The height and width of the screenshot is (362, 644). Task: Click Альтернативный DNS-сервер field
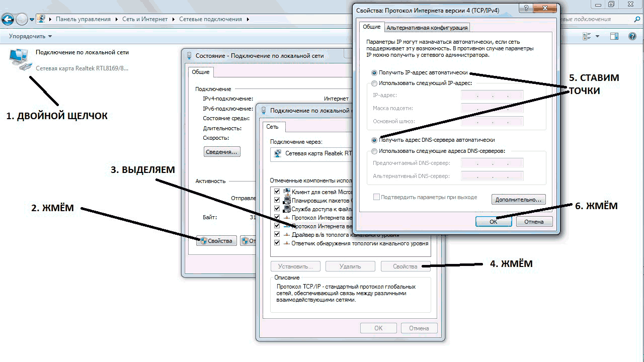pyautogui.click(x=492, y=176)
